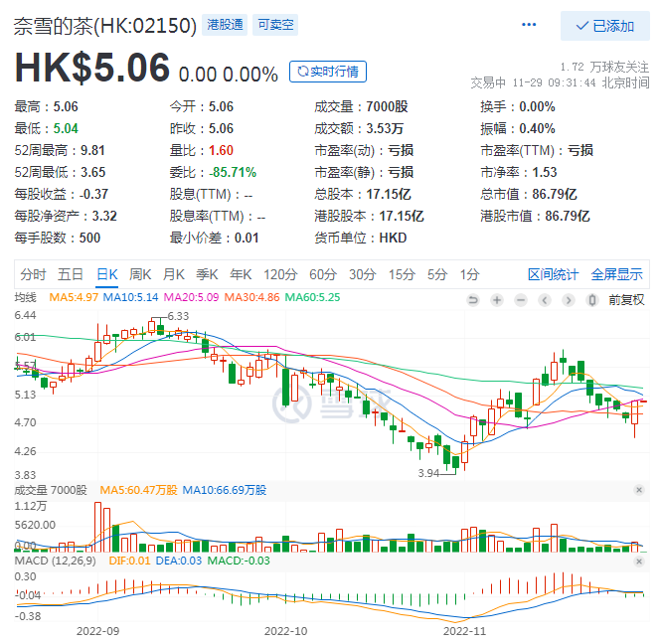Click the 总市值 86.79亿 value

pos(555,195)
